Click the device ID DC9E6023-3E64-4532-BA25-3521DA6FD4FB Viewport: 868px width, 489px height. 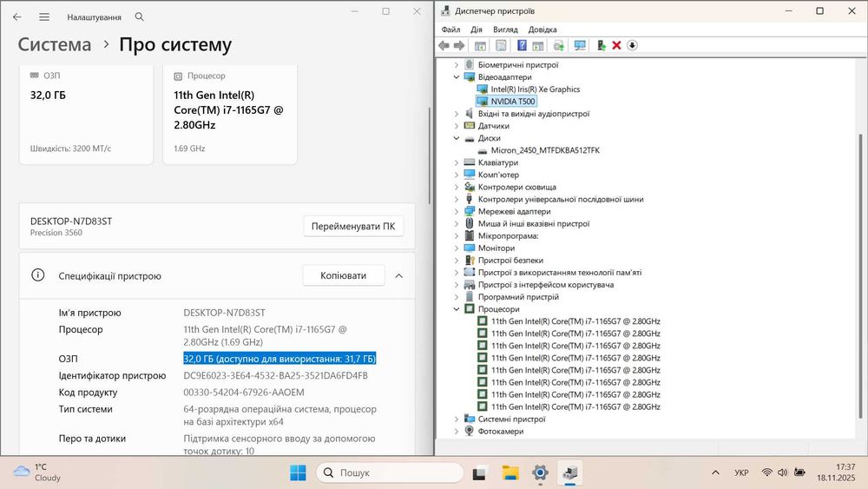point(276,375)
